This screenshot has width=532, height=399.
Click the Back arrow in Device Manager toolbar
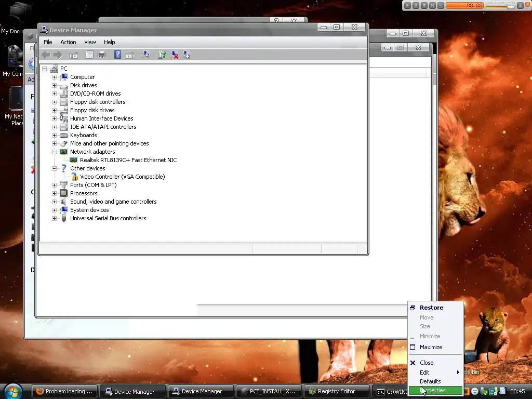[x=46, y=55]
